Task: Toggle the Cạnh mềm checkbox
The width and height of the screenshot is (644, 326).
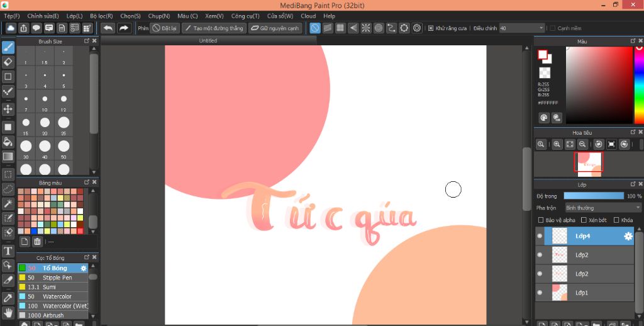Action: point(552,28)
